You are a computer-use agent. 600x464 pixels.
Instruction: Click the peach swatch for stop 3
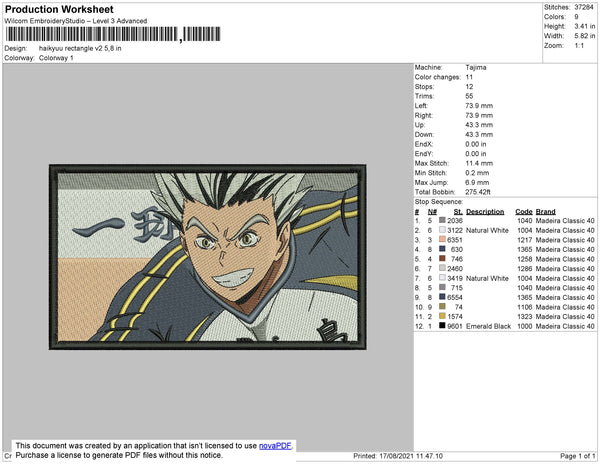click(442, 239)
